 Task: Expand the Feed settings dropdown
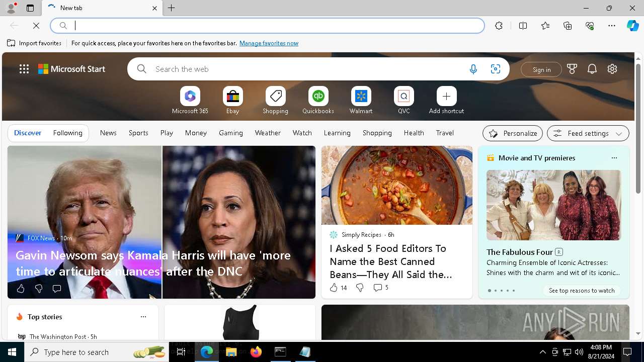[588, 133]
